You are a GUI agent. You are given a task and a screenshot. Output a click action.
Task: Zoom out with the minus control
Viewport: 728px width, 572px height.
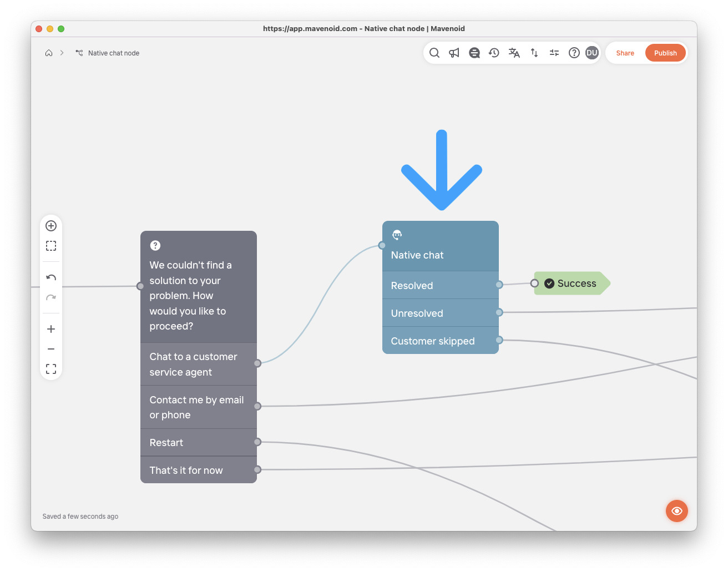[x=51, y=349]
